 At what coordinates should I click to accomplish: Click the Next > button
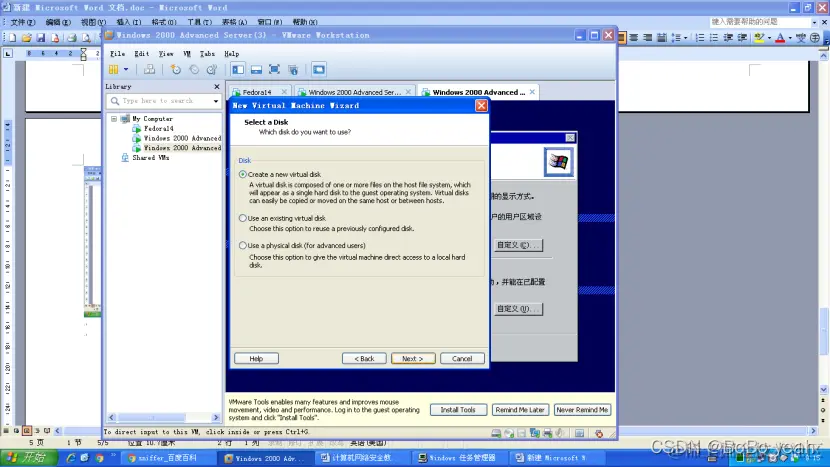click(413, 358)
